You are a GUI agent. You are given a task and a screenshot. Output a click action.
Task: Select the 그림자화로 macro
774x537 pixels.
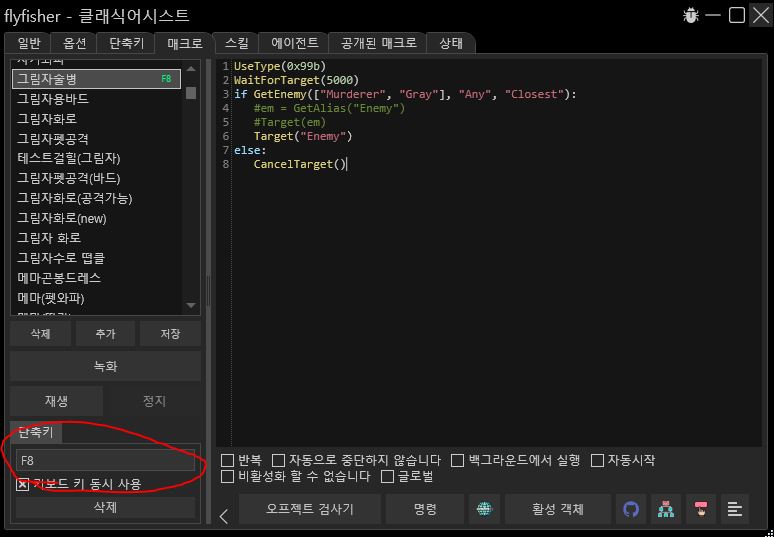[x=96, y=118]
